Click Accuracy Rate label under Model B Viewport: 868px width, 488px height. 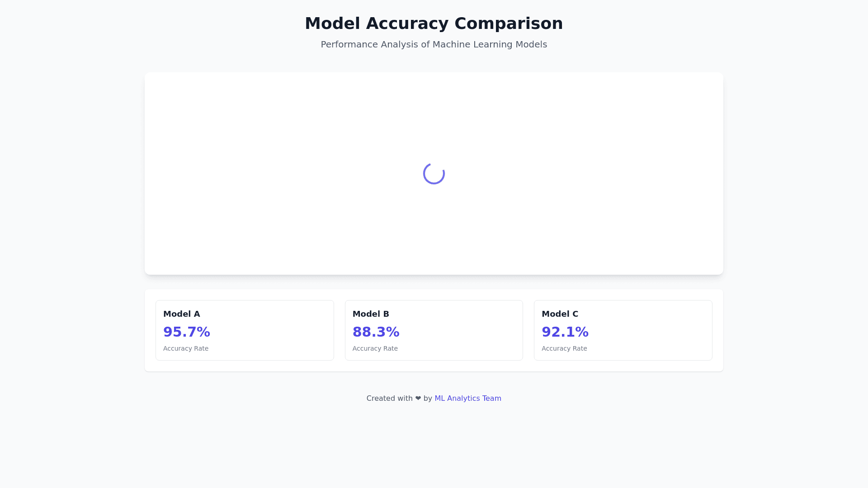[375, 348]
